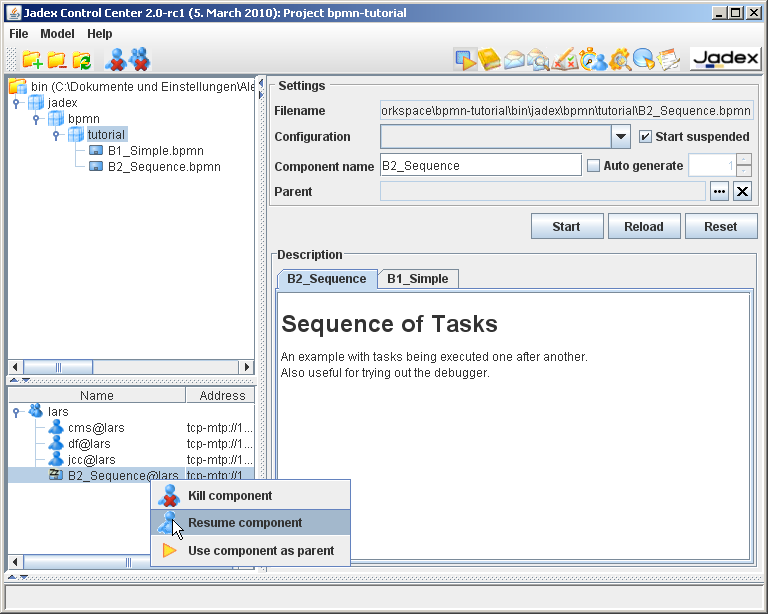Switch to the B1_Simple tab
This screenshot has height=614, width=768.
418,279
